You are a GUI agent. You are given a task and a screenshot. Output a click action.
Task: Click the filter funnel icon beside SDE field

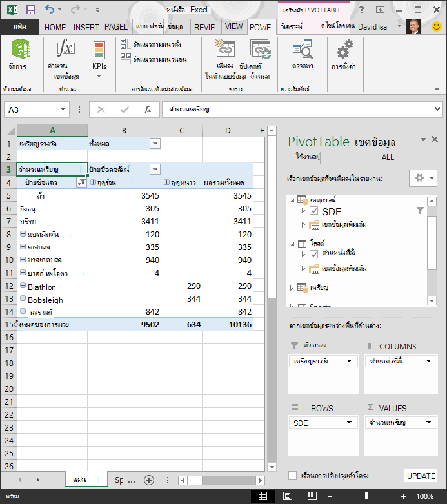[420, 211]
